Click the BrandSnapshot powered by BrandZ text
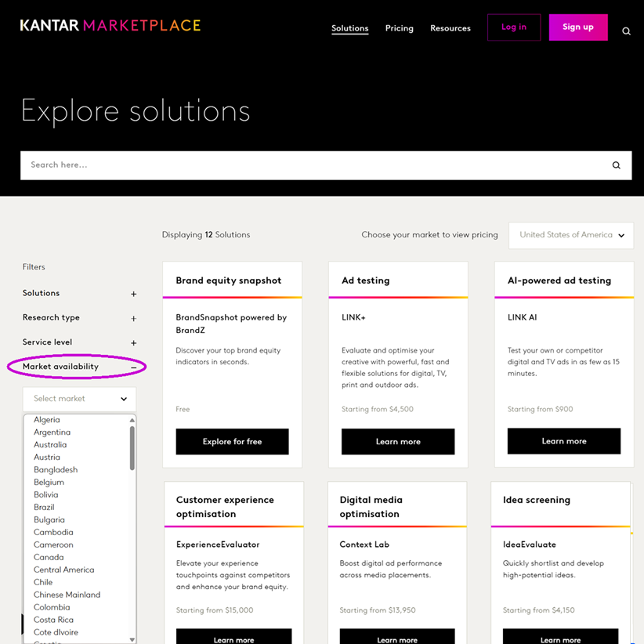This screenshot has width=644, height=644. [x=231, y=324]
